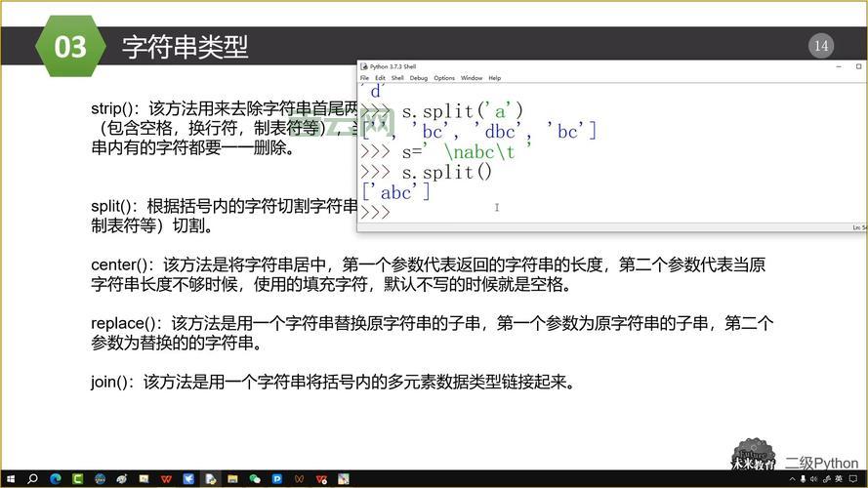Click the join() description on slide
Image resolution: width=868 pixels, height=488 pixels.
pos(333,383)
